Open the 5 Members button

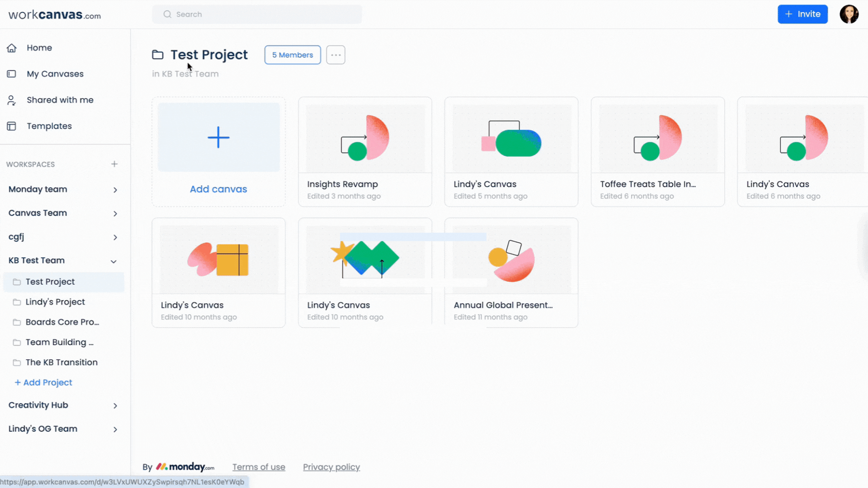pyautogui.click(x=292, y=55)
